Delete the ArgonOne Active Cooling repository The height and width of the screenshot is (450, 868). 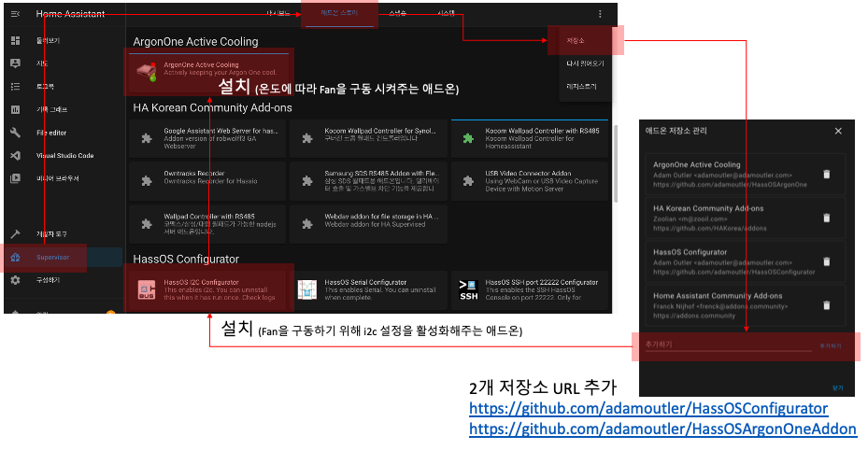pyautogui.click(x=827, y=175)
